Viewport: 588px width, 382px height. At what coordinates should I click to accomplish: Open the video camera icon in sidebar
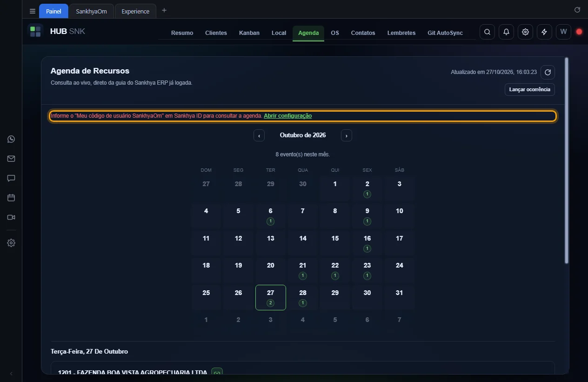point(11,217)
